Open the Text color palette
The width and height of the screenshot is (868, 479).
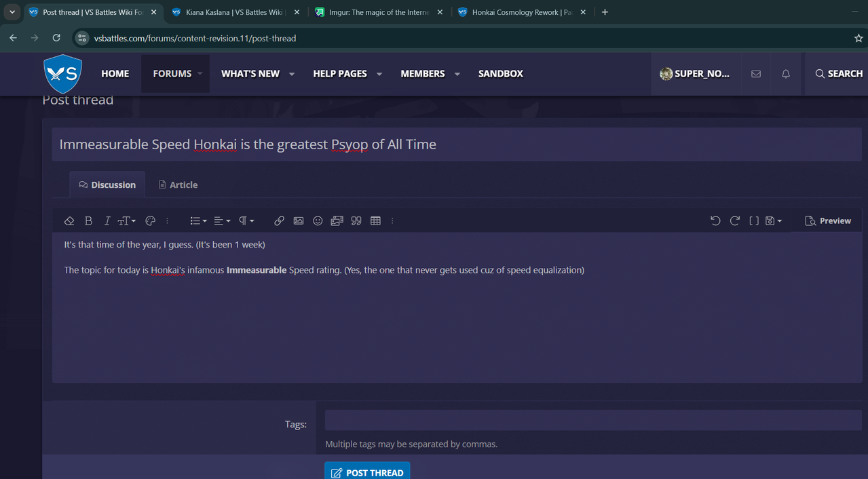tap(151, 221)
